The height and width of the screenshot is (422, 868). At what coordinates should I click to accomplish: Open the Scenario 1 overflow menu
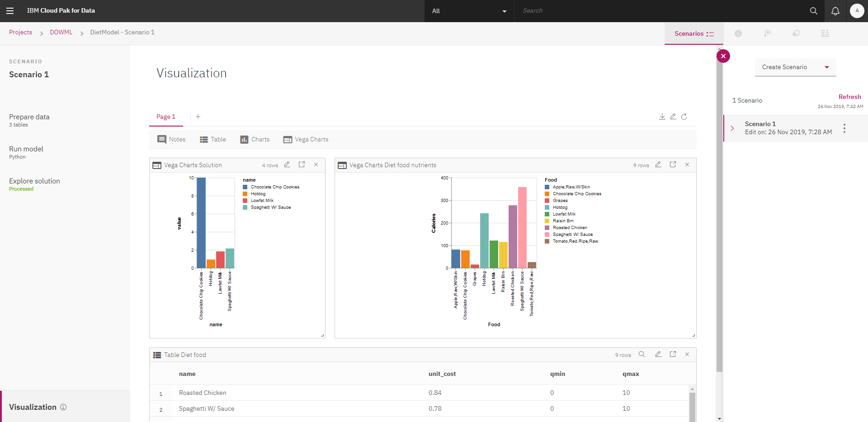pyautogui.click(x=844, y=128)
